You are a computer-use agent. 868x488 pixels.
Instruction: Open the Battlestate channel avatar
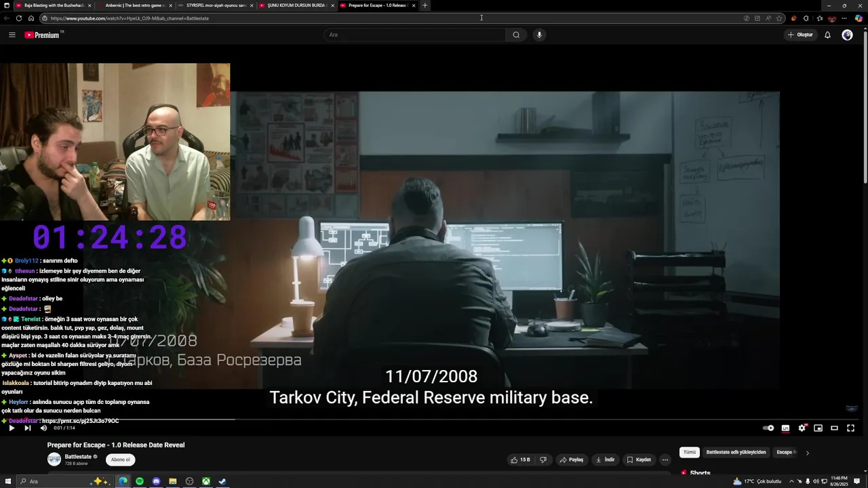coord(54,460)
